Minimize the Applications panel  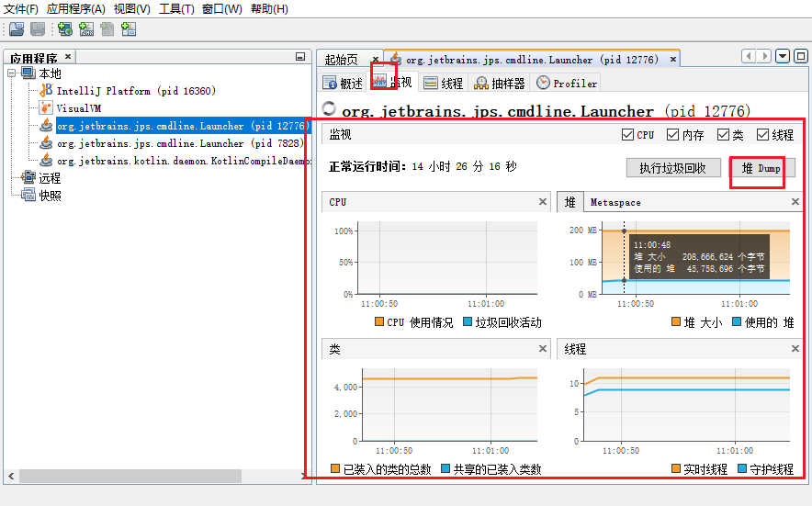tap(300, 56)
